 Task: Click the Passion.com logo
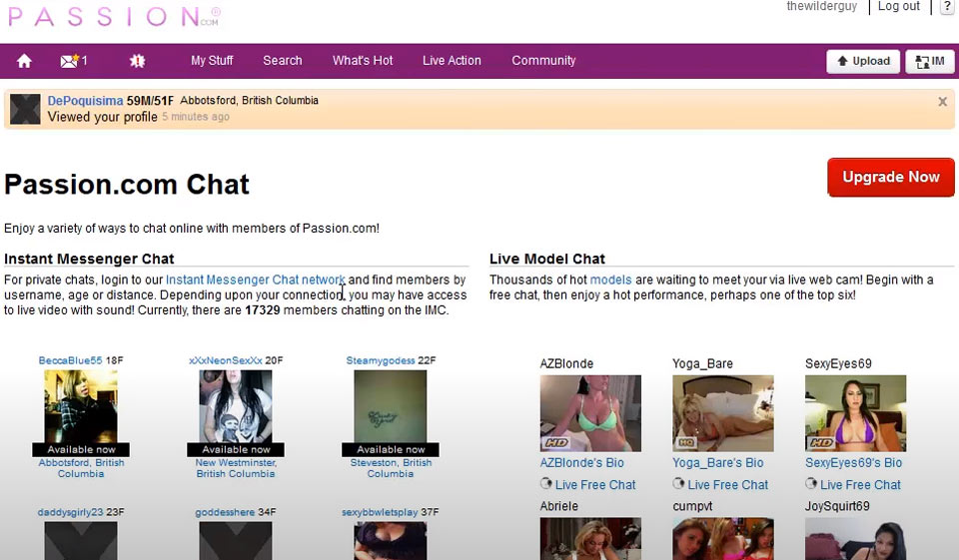coord(113,16)
